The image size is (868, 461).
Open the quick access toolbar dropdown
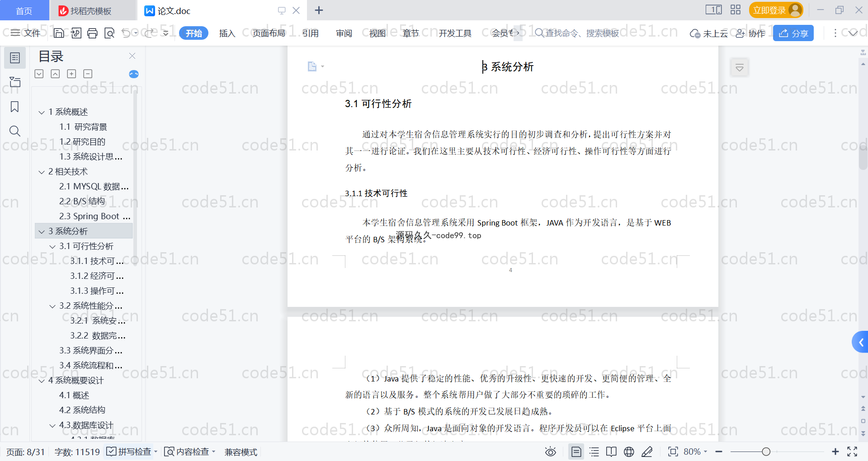[166, 33]
